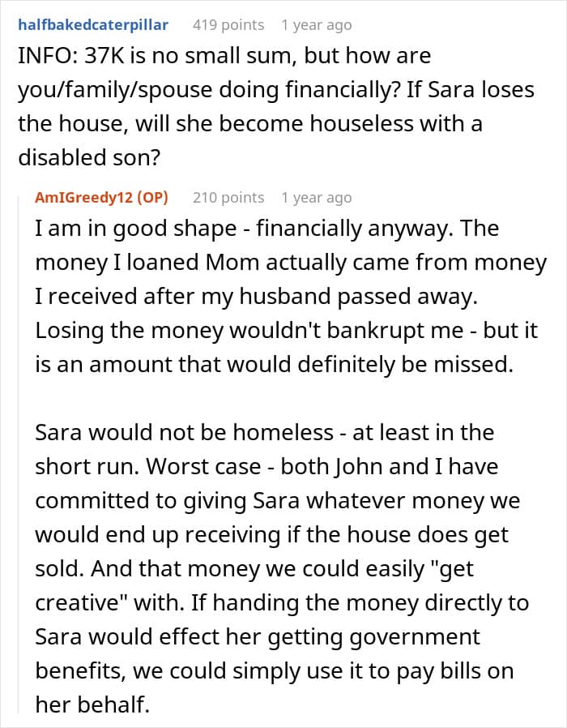Click the 210 points score
567x728 pixels.
[x=228, y=197]
